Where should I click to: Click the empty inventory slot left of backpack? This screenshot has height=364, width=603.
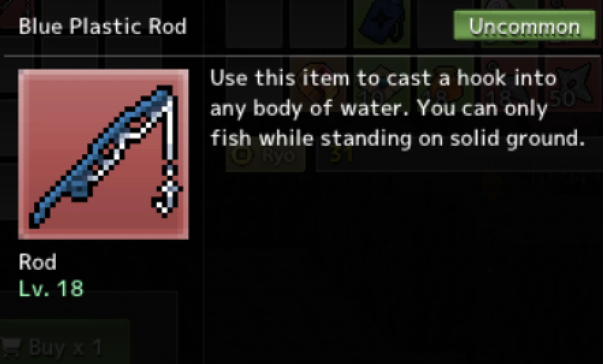(x=318, y=24)
